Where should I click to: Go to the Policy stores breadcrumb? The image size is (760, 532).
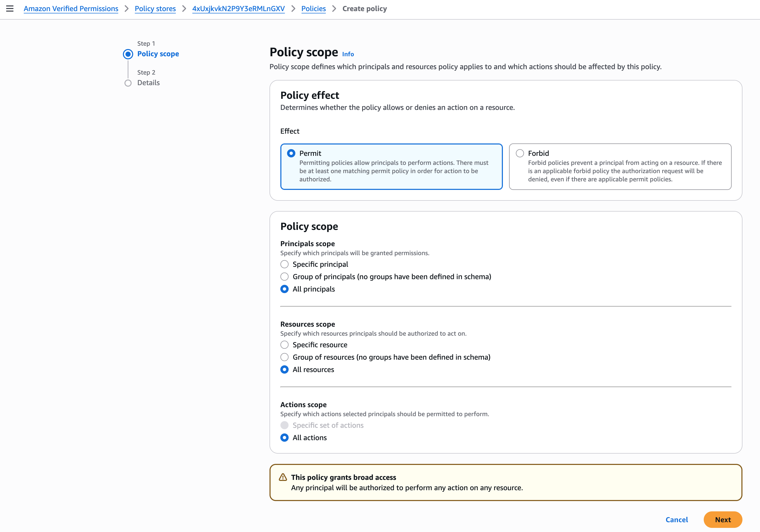(x=155, y=9)
